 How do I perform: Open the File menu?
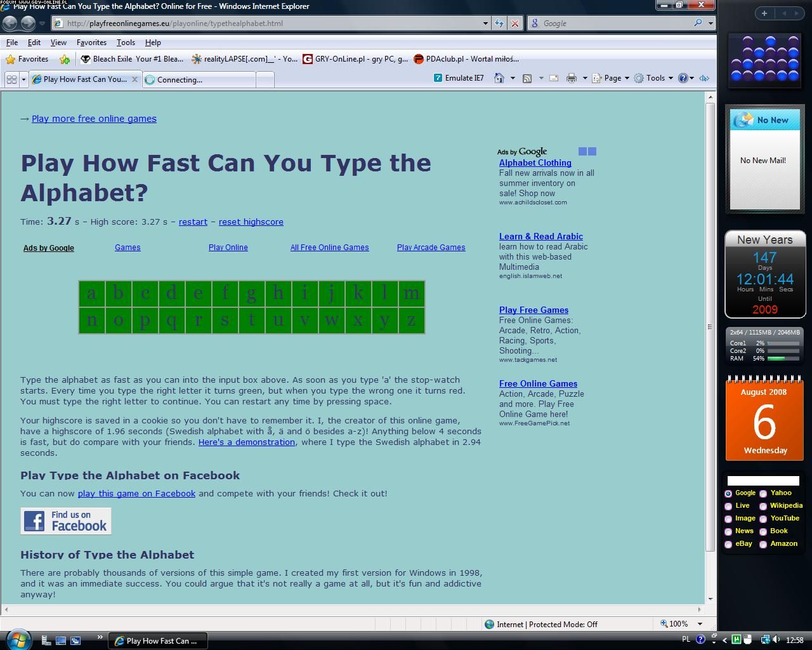pos(12,43)
